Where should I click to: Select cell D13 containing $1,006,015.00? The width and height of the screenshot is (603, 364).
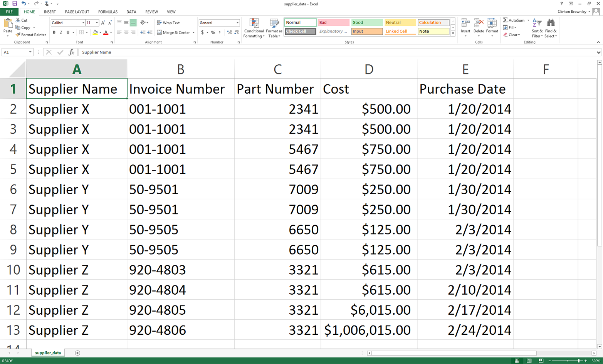[x=368, y=330]
